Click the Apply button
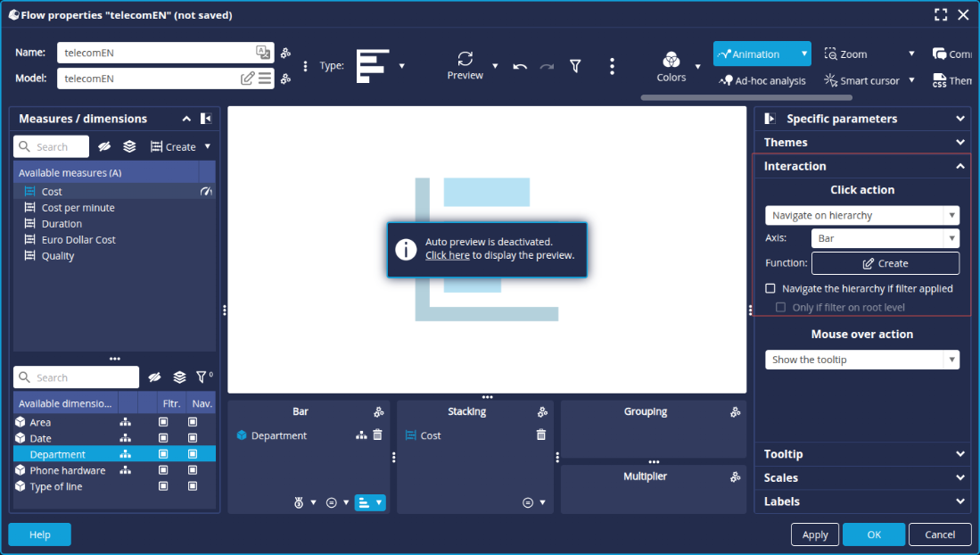The image size is (980, 555). pos(814,534)
